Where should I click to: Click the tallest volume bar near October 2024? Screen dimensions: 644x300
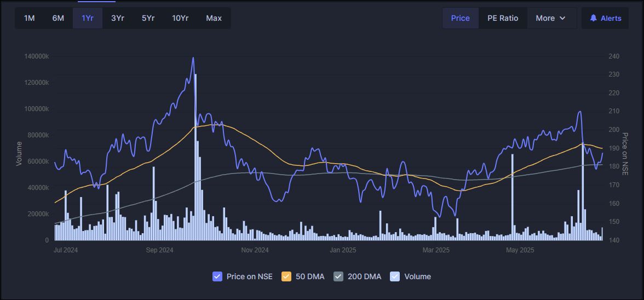[196, 159]
